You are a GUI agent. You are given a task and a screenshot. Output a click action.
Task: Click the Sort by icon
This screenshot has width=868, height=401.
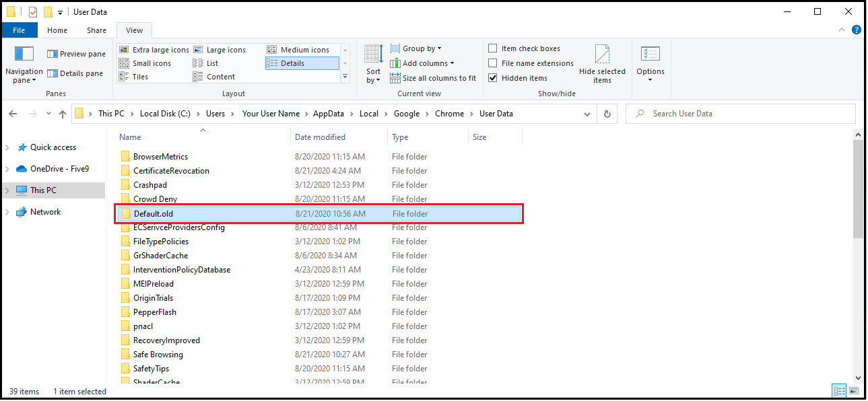click(373, 54)
